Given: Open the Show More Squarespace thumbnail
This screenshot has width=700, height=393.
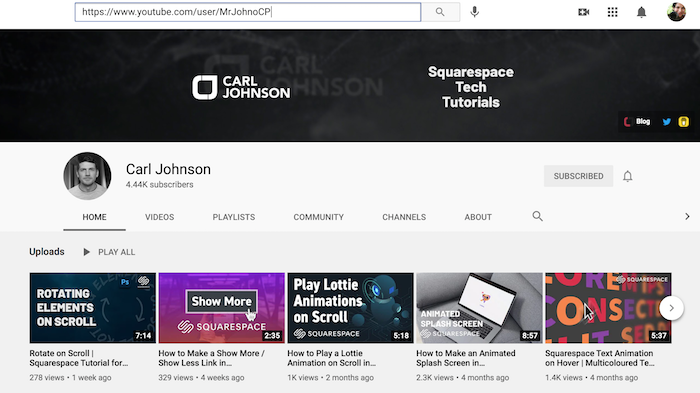Looking at the screenshot, I should (221, 308).
